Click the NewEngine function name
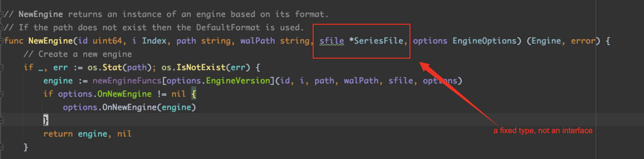 click(x=51, y=41)
